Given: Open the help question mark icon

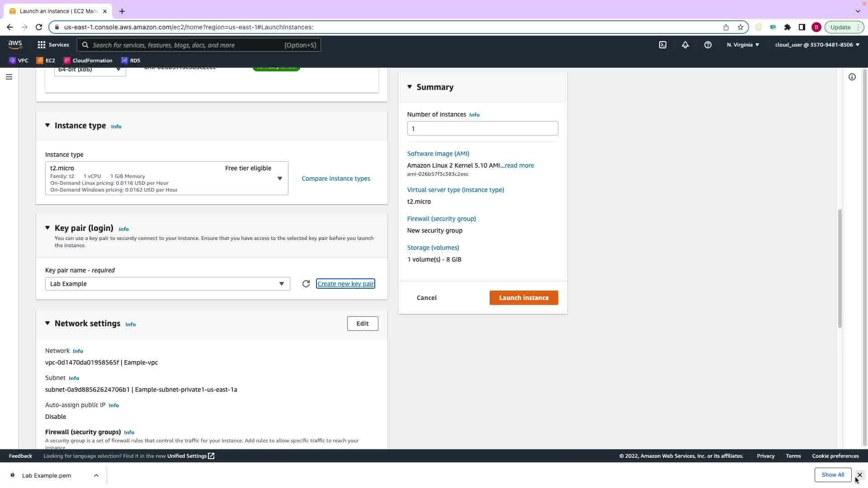Looking at the screenshot, I should [x=708, y=45].
